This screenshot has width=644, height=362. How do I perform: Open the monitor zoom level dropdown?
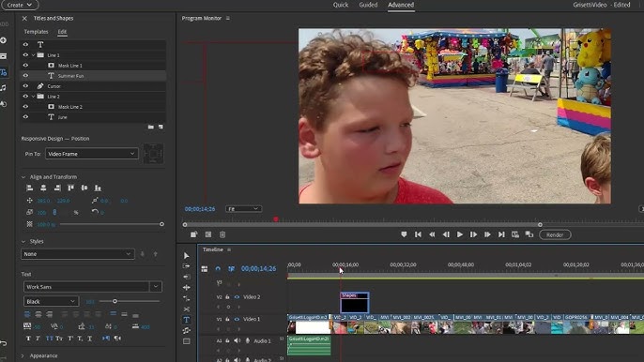[x=243, y=209]
